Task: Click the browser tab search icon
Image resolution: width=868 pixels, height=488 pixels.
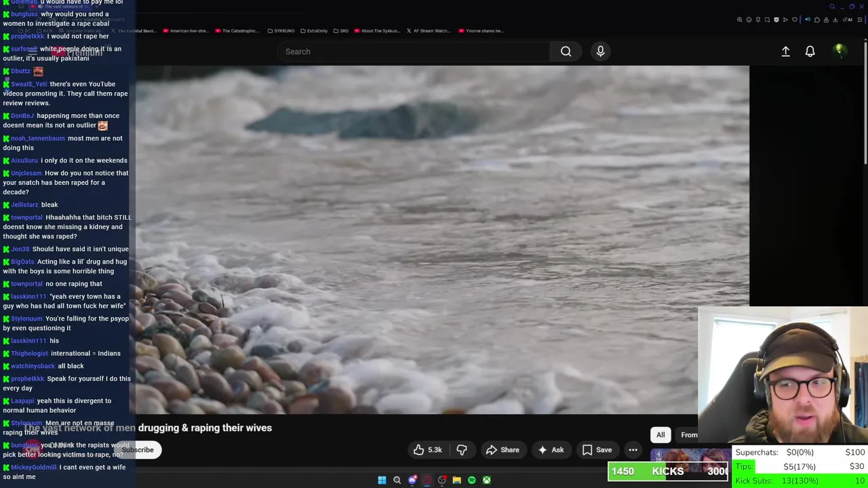Action: click(x=832, y=7)
